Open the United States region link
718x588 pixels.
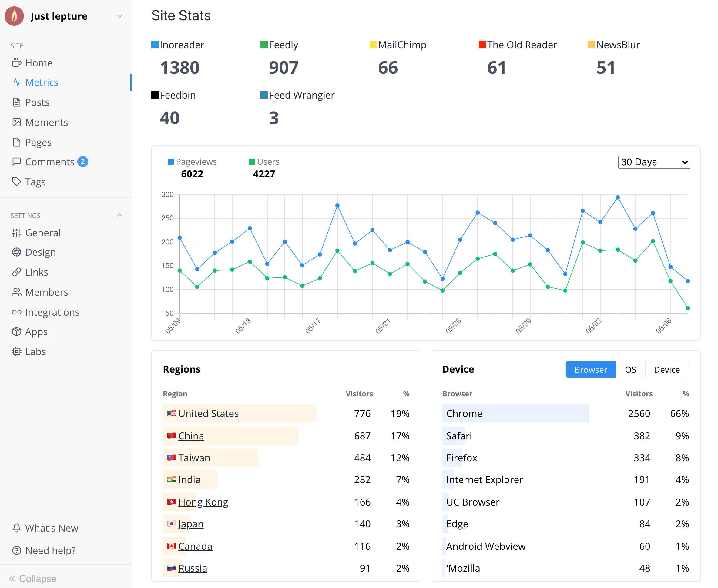coord(208,413)
